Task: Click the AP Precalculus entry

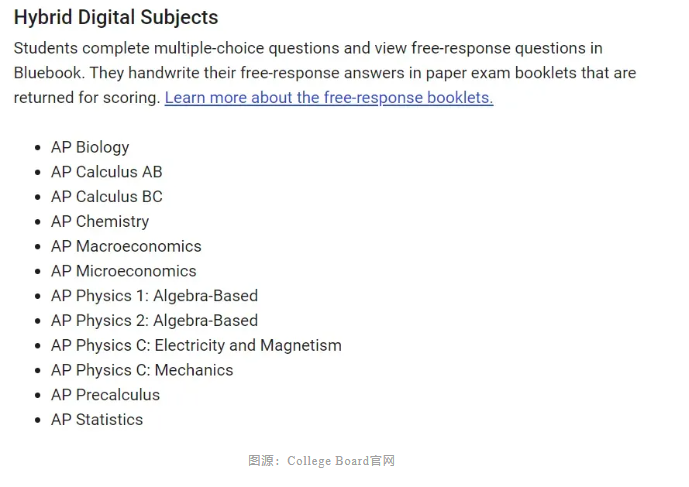Action: (x=105, y=395)
